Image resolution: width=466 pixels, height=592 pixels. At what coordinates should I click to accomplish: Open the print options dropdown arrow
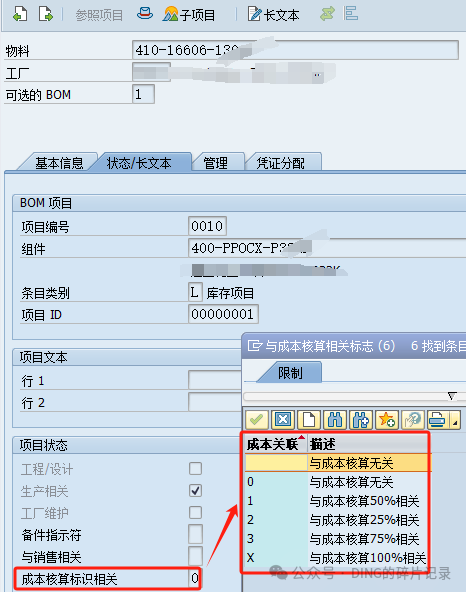tap(455, 420)
